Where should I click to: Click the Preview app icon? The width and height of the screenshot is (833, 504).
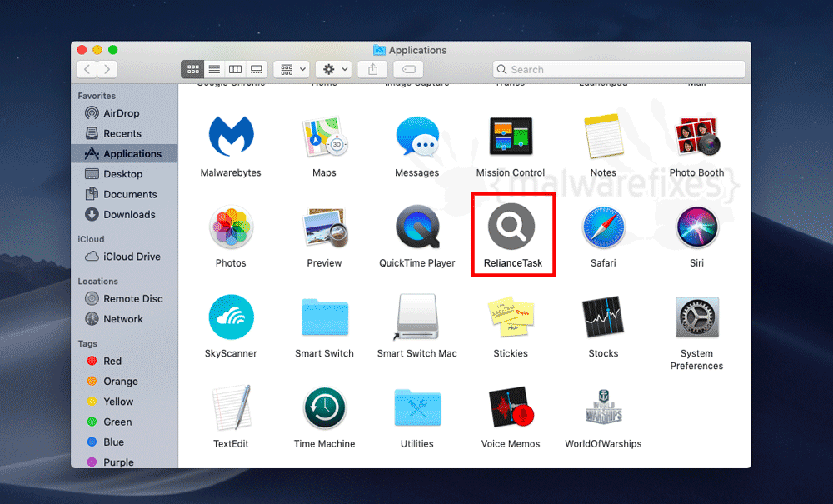[325, 227]
